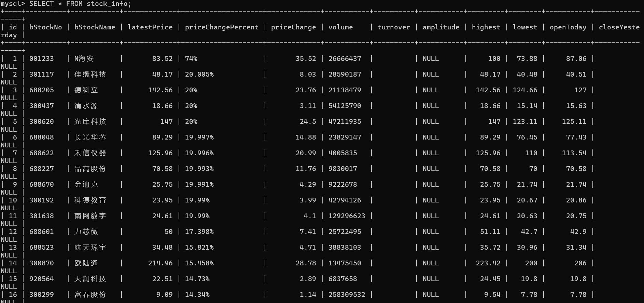Click price change 23.76

pos(306,90)
